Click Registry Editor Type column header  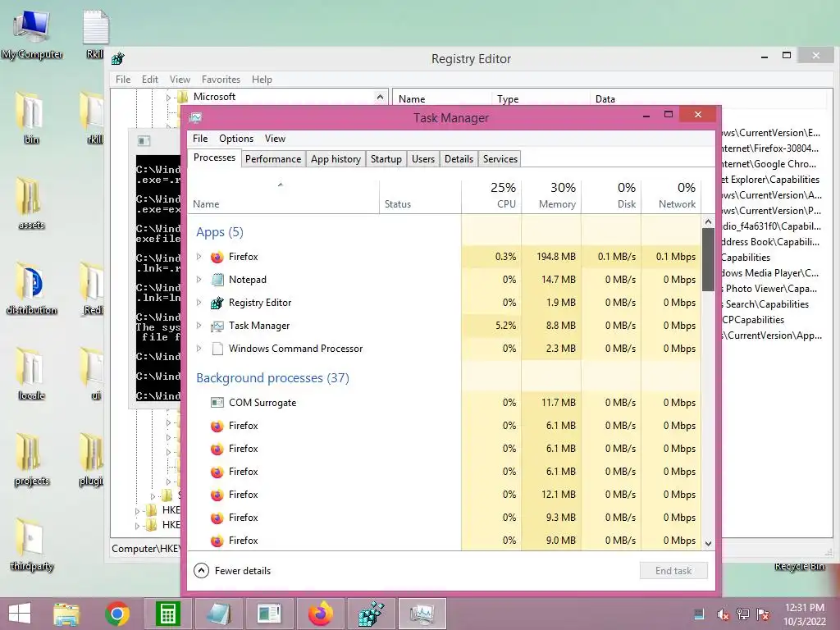(540, 98)
